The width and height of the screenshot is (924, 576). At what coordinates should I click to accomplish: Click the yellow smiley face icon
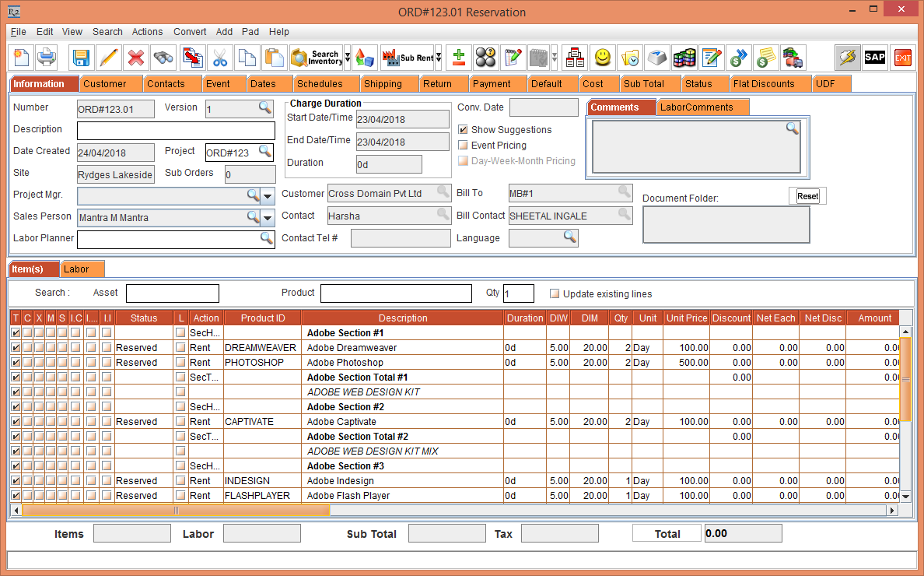coord(602,58)
